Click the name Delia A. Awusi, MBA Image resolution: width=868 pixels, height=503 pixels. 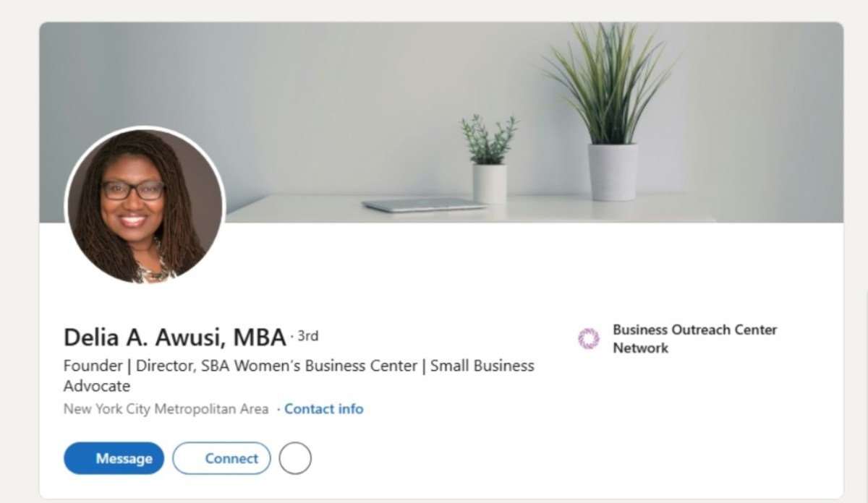[174, 338]
